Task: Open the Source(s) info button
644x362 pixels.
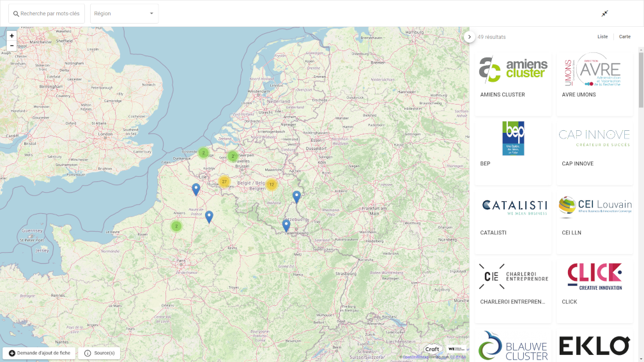Action: click(99, 353)
